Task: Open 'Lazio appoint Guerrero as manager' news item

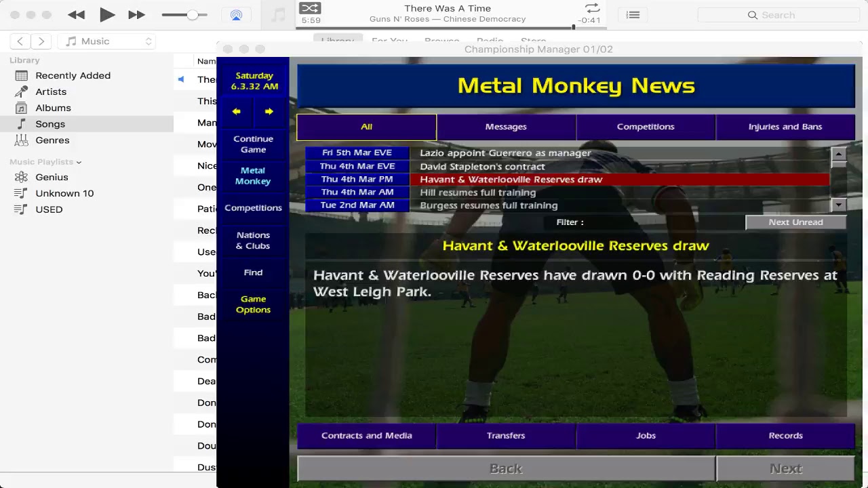Action: 568,153
